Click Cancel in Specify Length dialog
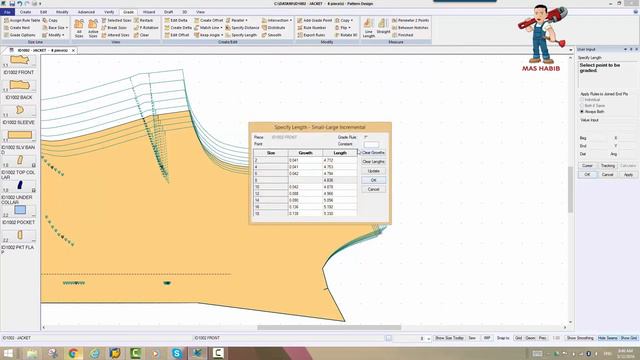 pos(373,189)
